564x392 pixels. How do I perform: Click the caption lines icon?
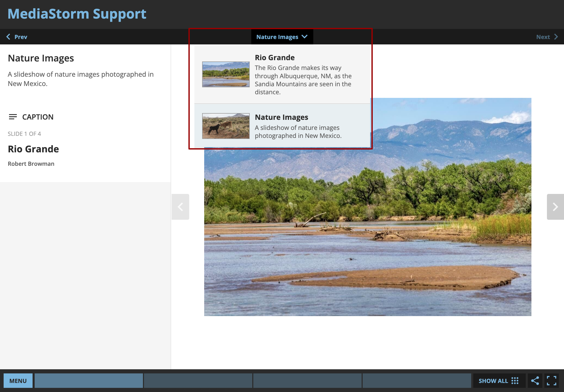(13, 117)
